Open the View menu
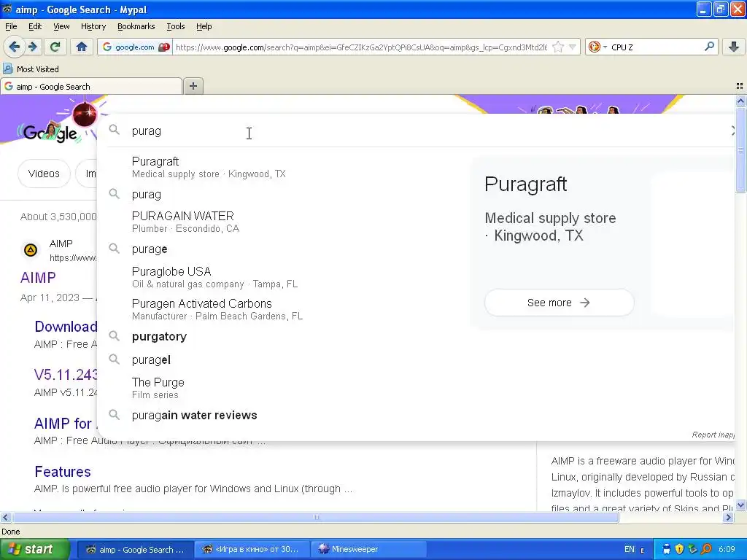Screen dimensions: 747x560 coord(61,26)
